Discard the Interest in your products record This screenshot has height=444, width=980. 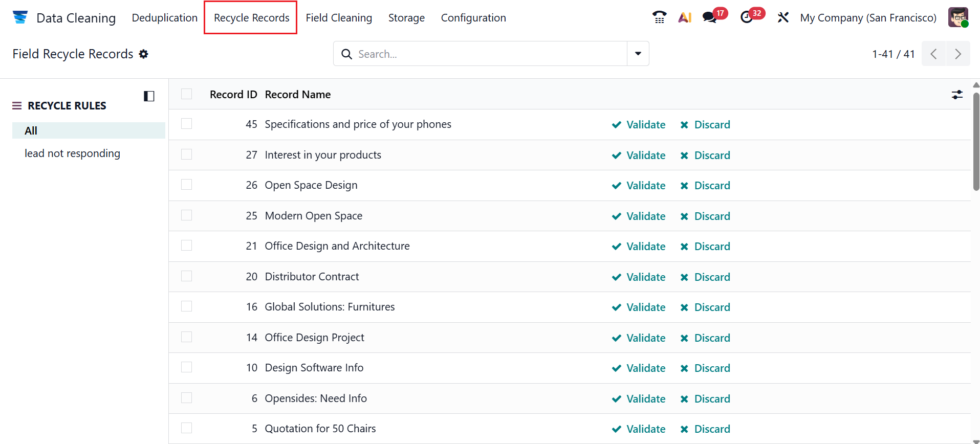coord(705,156)
